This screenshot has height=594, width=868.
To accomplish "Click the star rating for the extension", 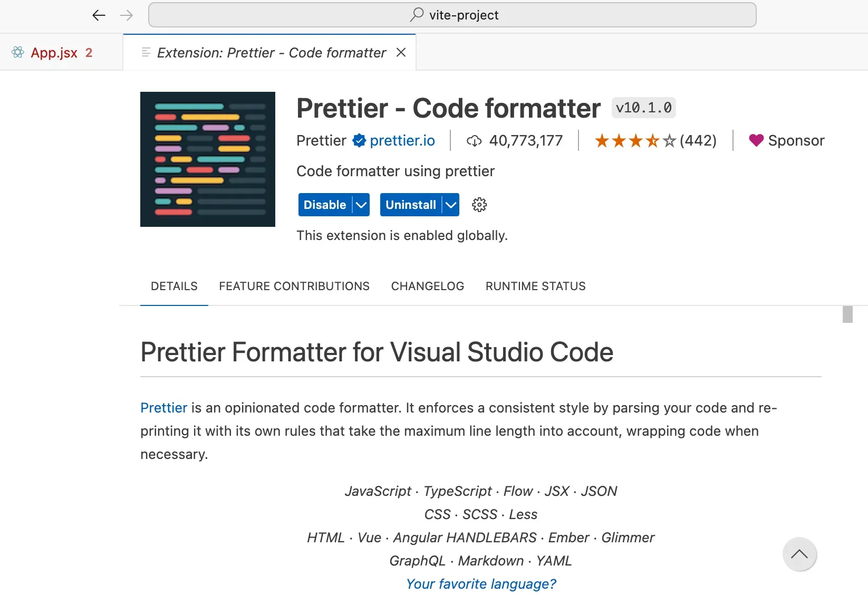I will point(635,141).
